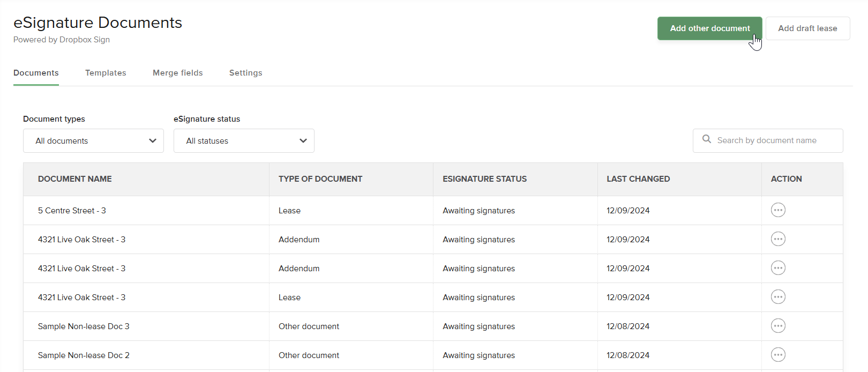
Task: Open the Settings tab
Action: click(246, 73)
